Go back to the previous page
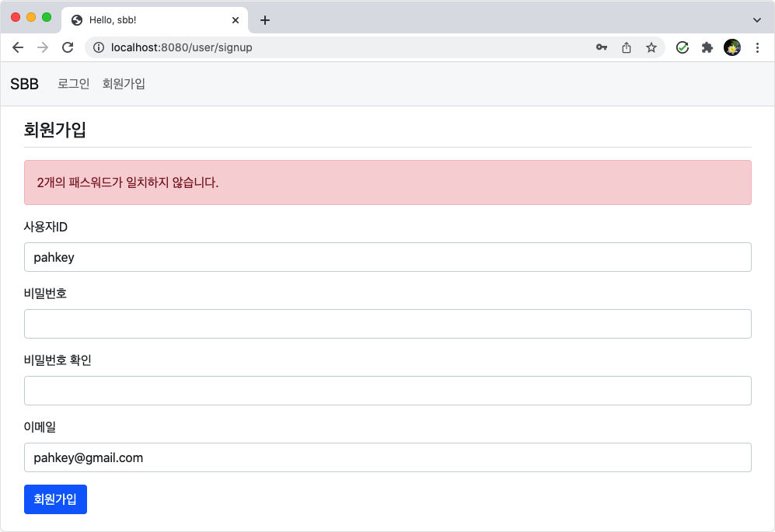Viewport: 775px width, 532px height. 18,47
